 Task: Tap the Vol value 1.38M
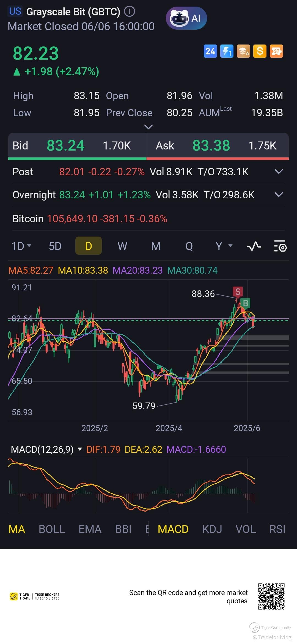(269, 96)
